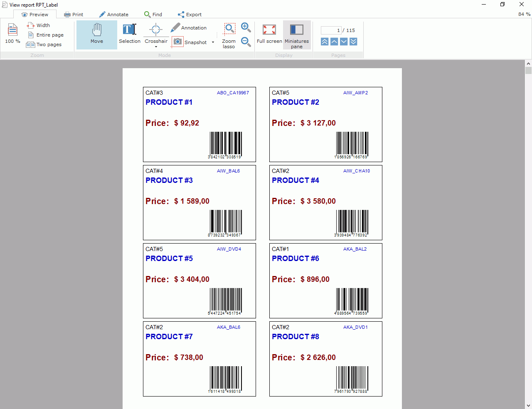
Task: Click scrollbar down arrow
Action: click(x=528, y=405)
